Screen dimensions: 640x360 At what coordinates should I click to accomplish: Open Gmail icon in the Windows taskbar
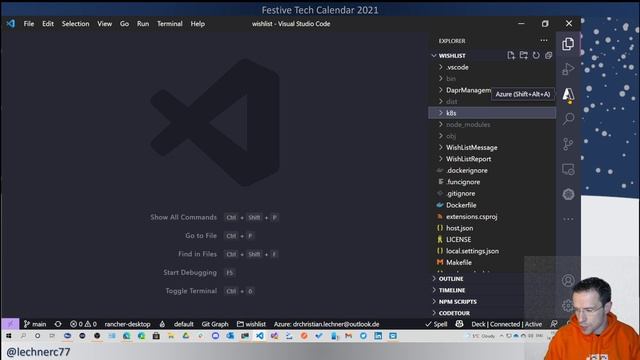[348, 336]
